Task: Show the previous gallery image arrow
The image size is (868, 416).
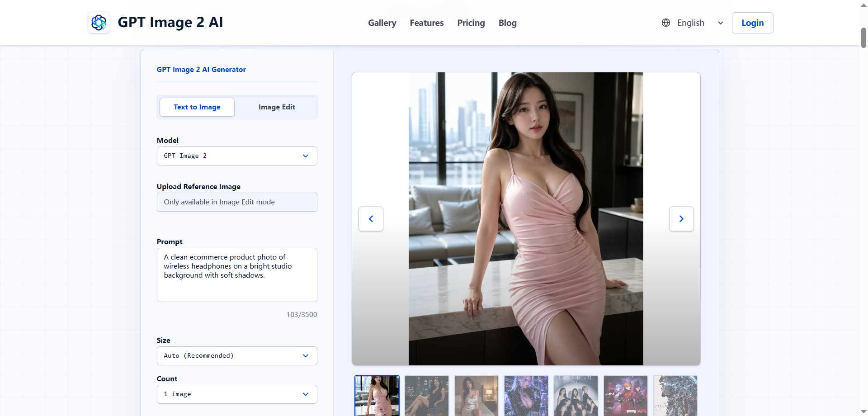Action: pyautogui.click(x=371, y=219)
